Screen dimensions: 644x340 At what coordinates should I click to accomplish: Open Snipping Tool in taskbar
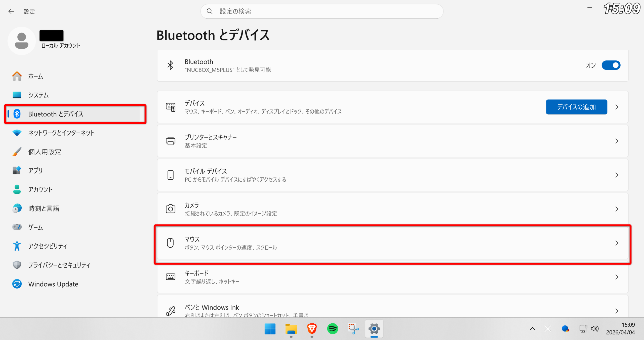[353, 329]
